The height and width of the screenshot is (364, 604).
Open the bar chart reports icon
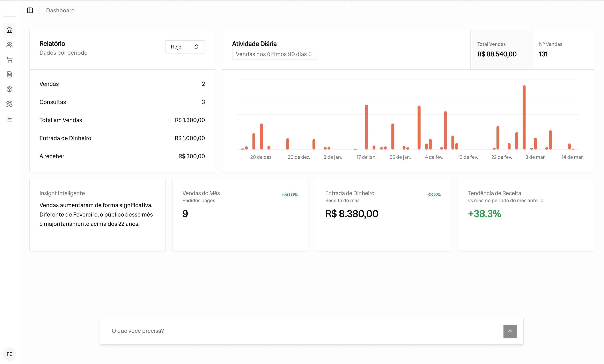[x=9, y=119]
